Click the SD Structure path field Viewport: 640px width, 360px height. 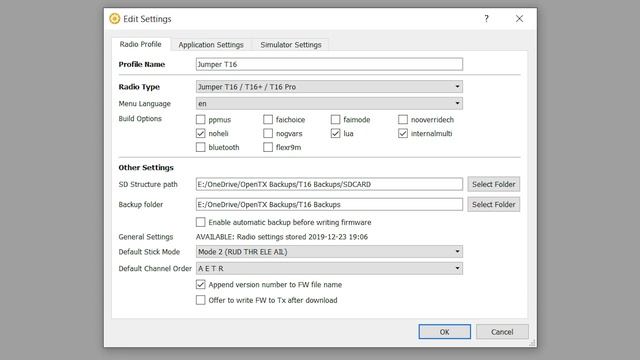point(329,184)
